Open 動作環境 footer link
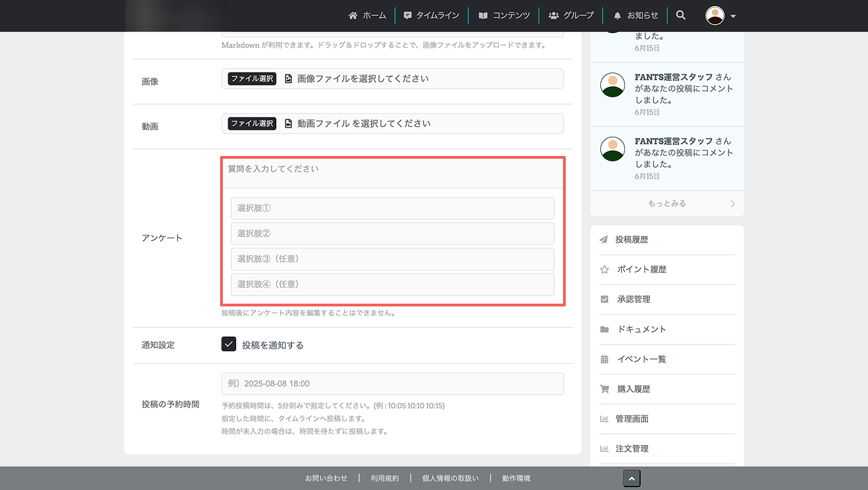Screen dimensions: 868x490 pyautogui.click(x=516, y=478)
